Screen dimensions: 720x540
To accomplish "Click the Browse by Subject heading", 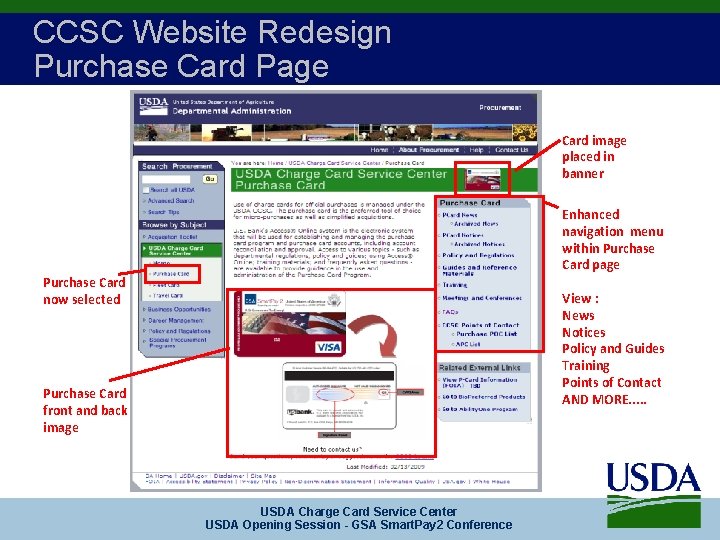I will (x=174, y=225).
